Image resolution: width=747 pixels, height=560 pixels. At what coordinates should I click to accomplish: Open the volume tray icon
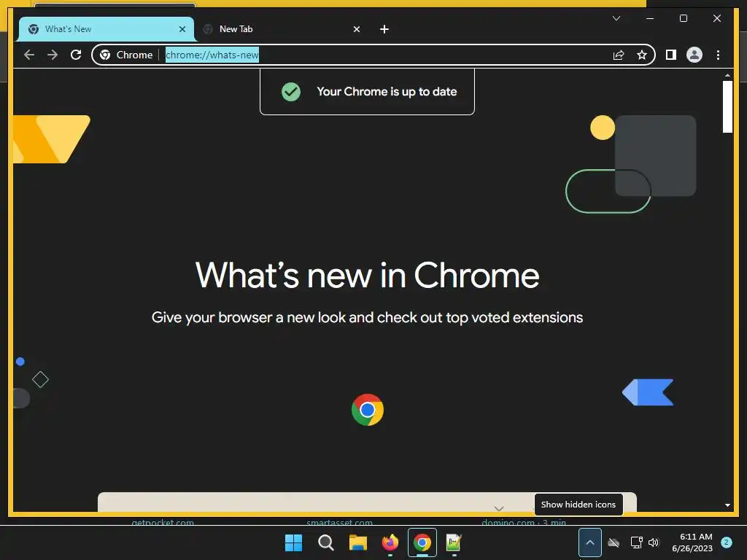pyautogui.click(x=654, y=542)
